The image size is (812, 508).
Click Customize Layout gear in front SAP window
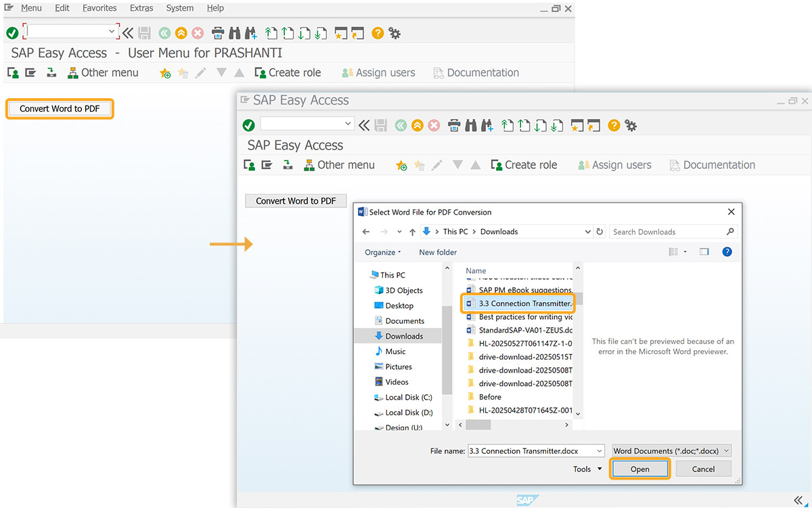pyautogui.click(x=631, y=125)
